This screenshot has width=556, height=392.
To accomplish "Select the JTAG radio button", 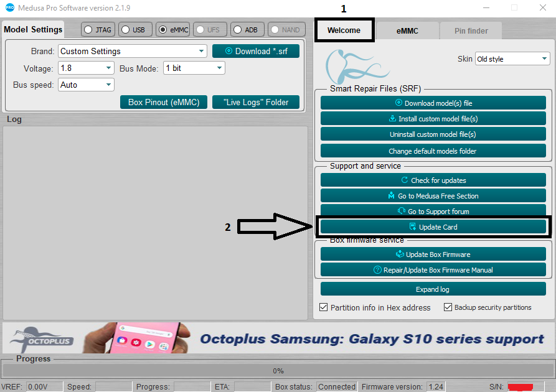I will (x=98, y=30).
